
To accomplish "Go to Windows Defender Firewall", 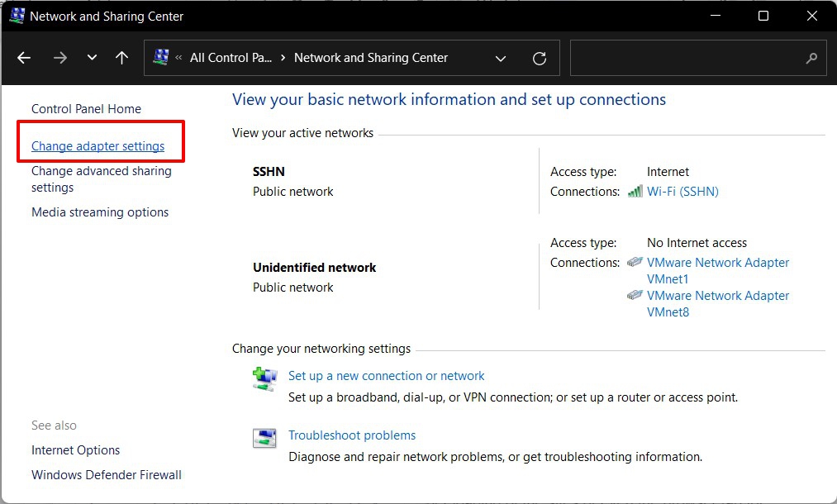I will pos(106,475).
